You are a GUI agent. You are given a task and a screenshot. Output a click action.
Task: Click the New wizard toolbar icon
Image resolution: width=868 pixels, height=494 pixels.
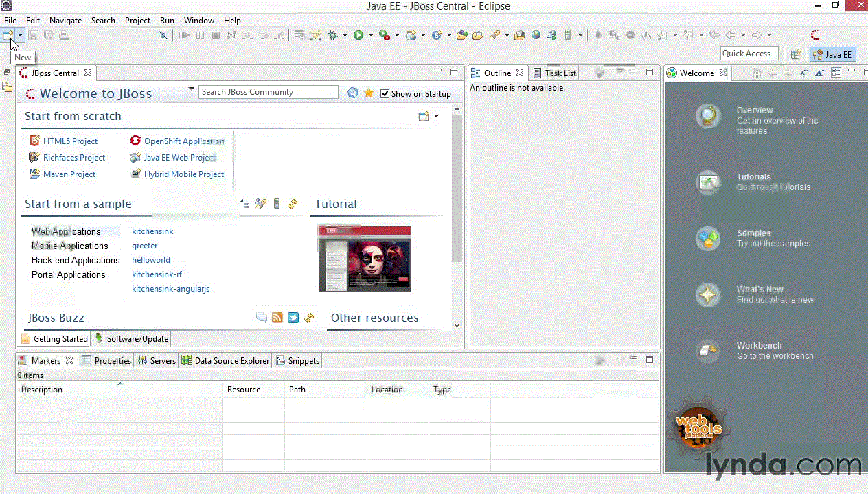coord(8,35)
